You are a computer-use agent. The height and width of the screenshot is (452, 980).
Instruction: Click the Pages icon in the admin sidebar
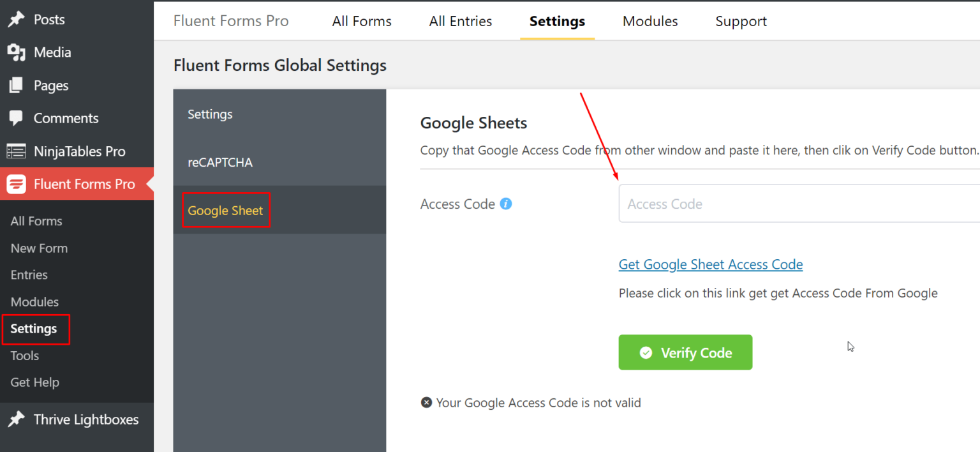17,85
